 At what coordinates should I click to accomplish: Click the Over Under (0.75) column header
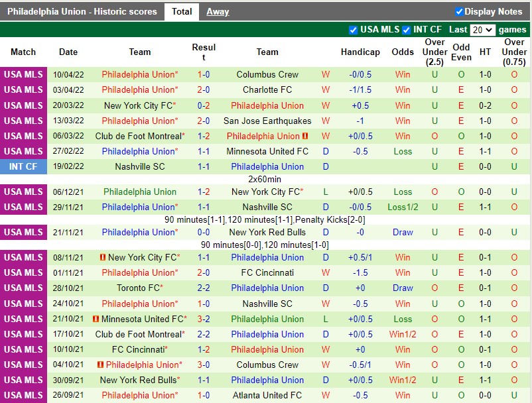click(514, 52)
